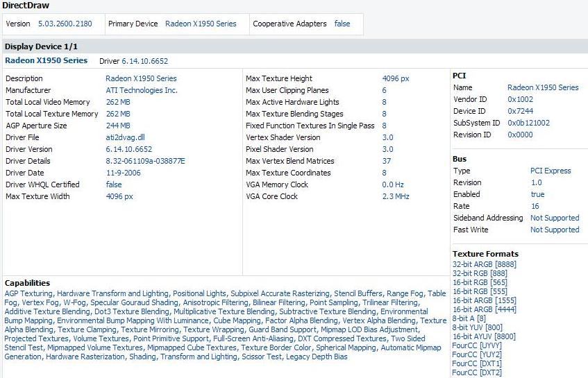Select the 8-bit YUV [800] format
Screen dimensions: 588x378
477,327
